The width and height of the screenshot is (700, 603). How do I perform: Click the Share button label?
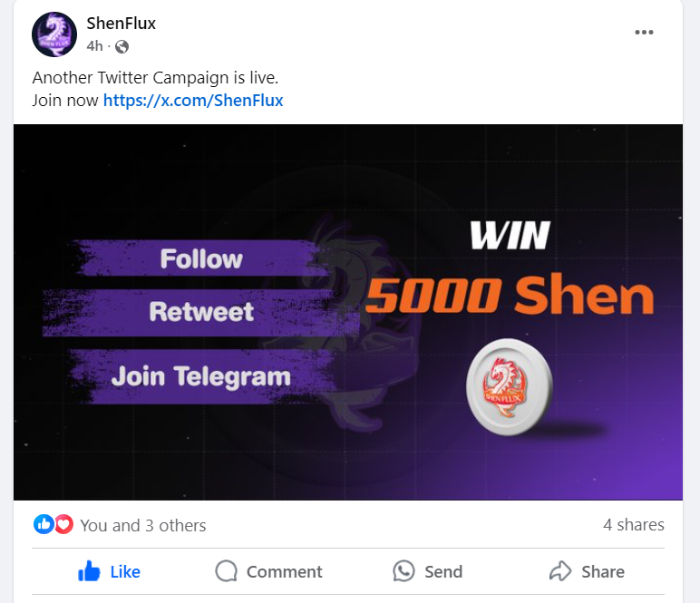[x=603, y=572]
